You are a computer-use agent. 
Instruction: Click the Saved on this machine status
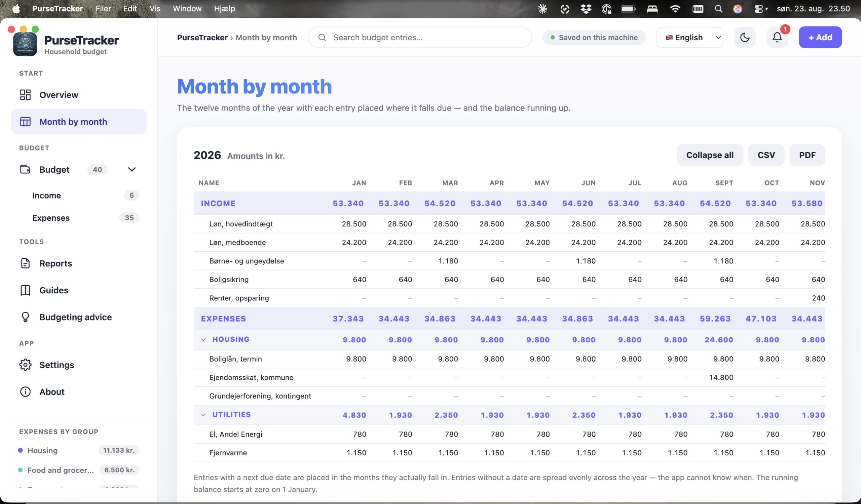(x=594, y=37)
